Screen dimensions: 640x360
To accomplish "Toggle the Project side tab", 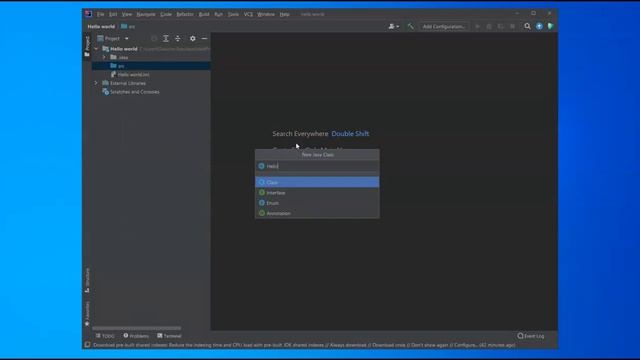I will 87,46.
